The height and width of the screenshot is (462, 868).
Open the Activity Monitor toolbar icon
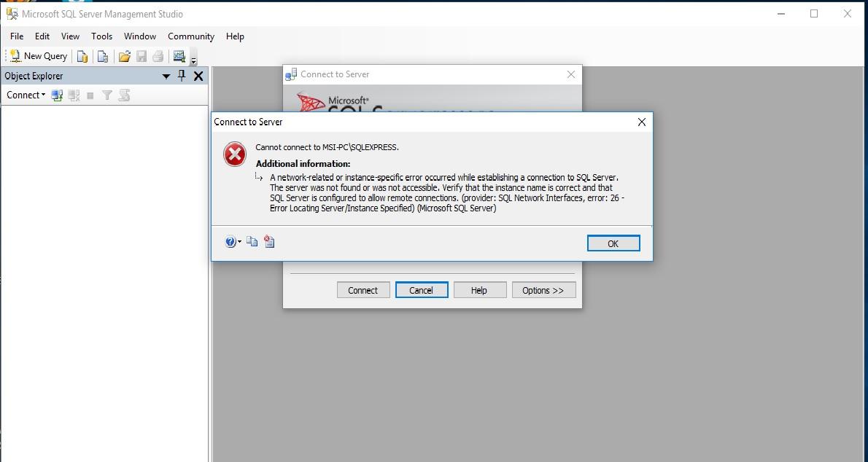point(179,56)
